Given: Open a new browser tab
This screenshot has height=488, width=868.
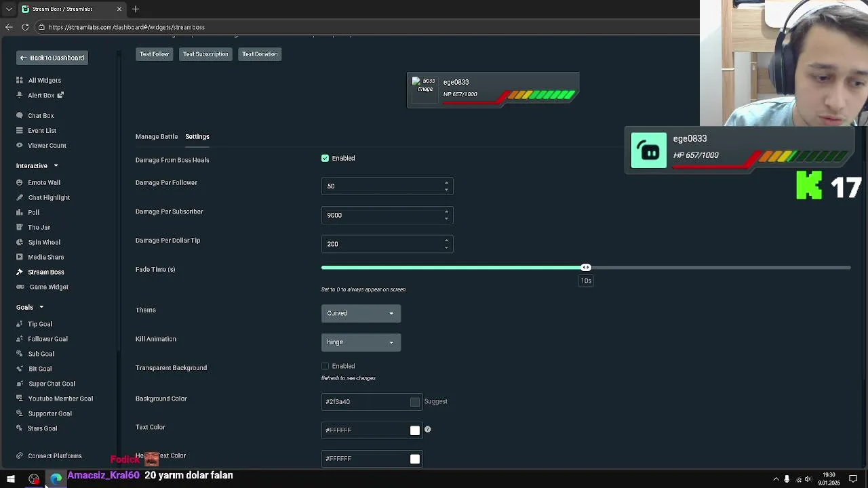Looking at the screenshot, I should tap(136, 9).
